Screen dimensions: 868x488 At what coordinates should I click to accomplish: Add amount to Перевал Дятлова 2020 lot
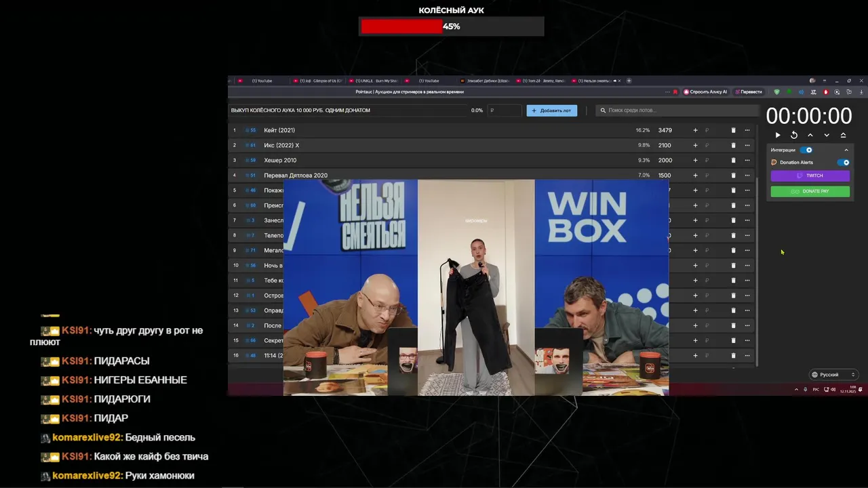pos(695,175)
